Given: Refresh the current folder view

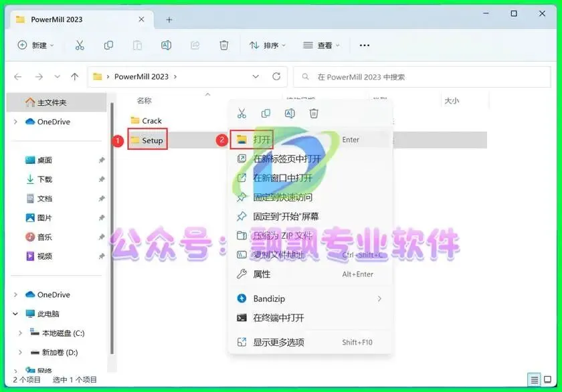Looking at the screenshot, I should click(x=276, y=76).
